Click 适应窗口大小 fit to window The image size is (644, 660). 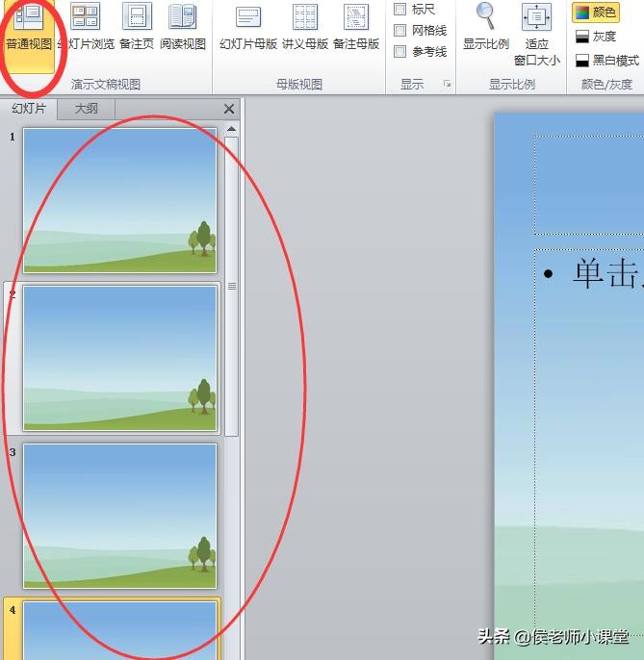[x=536, y=35]
